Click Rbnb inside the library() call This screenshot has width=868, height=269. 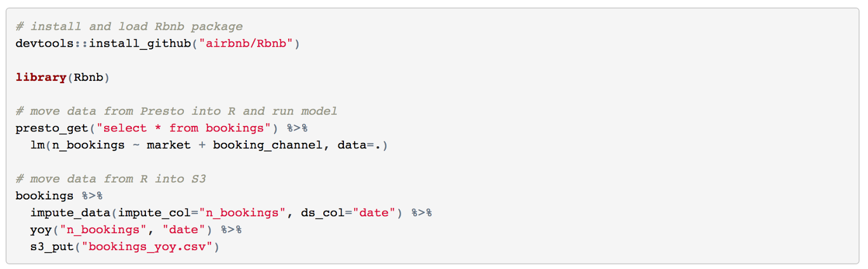(x=88, y=77)
